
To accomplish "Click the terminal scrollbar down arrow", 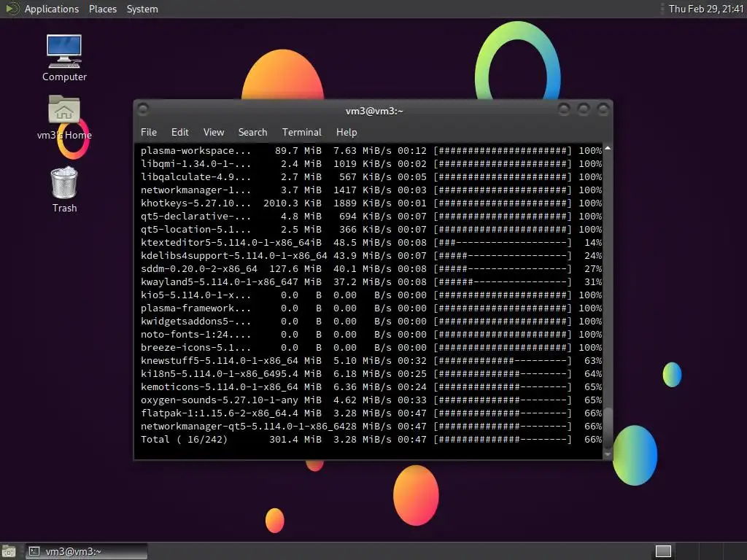I will pyautogui.click(x=608, y=454).
